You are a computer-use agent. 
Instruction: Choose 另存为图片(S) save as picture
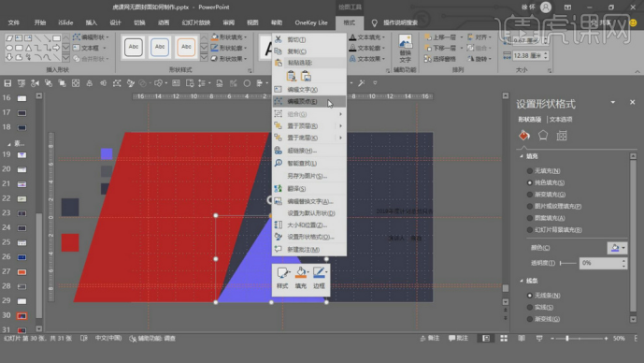point(309,176)
